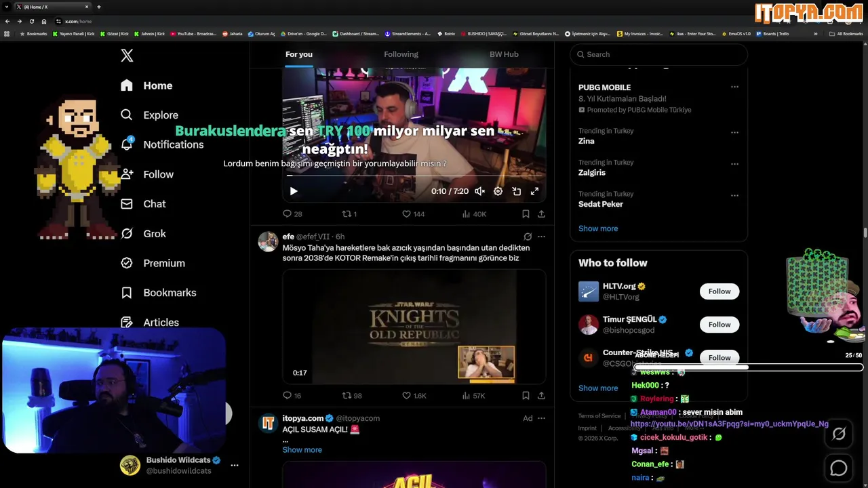This screenshot has height=488, width=868.
Task: Toggle picture-in-picture for the video
Action: pyautogui.click(x=516, y=191)
